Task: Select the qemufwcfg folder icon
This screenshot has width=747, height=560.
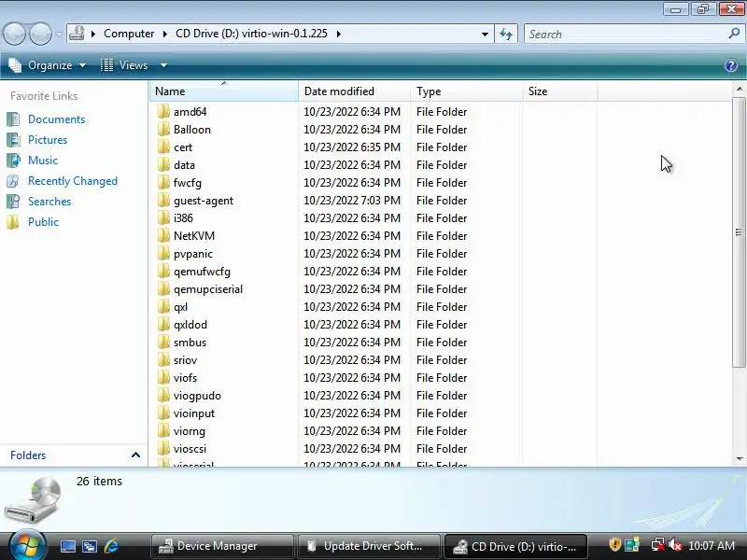Action: [163, 271]
